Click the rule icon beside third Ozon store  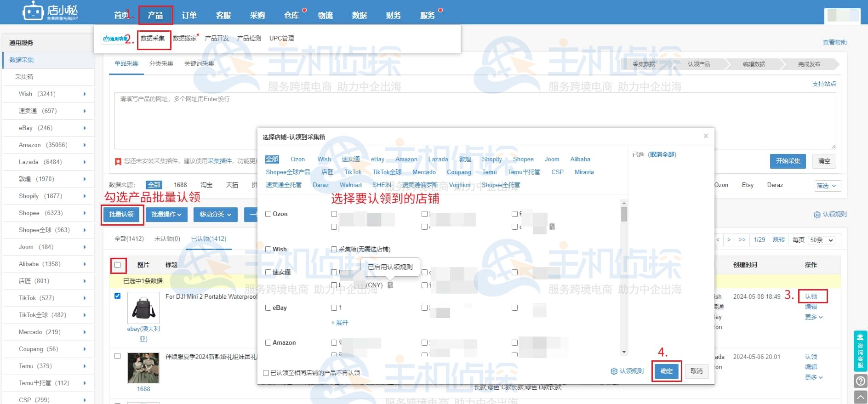pos(552,227)
